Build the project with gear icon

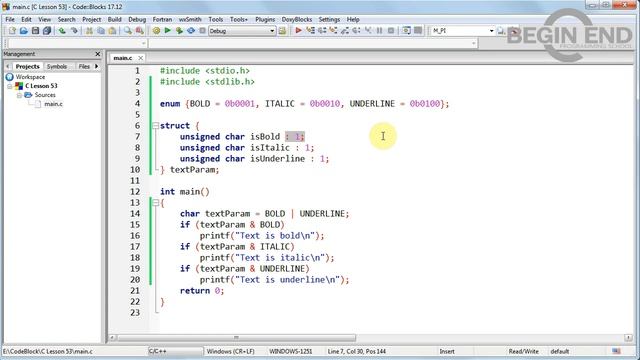point(156,31)
